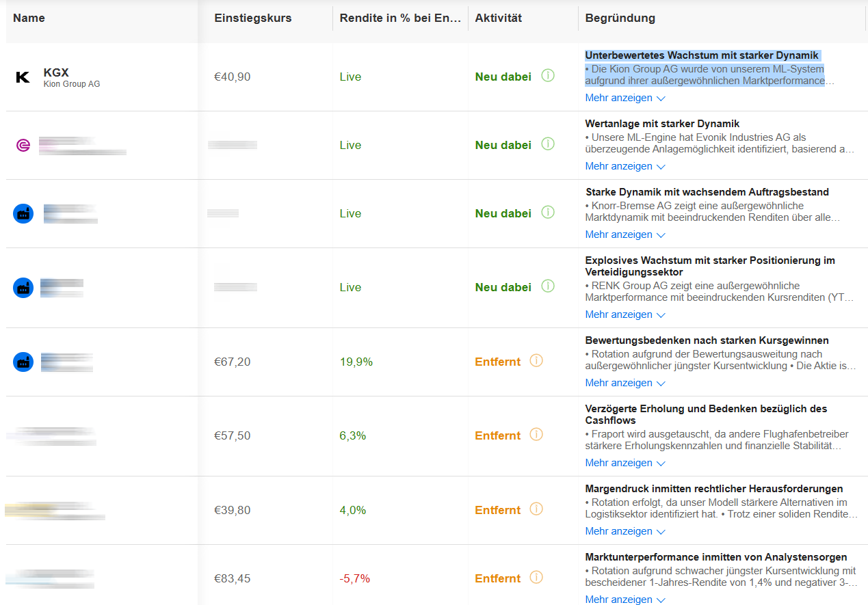Expand Mehr anzeigen under Fraport reasoning
Viewport: 868px width, 605px height.
click(x=625, y=463)
